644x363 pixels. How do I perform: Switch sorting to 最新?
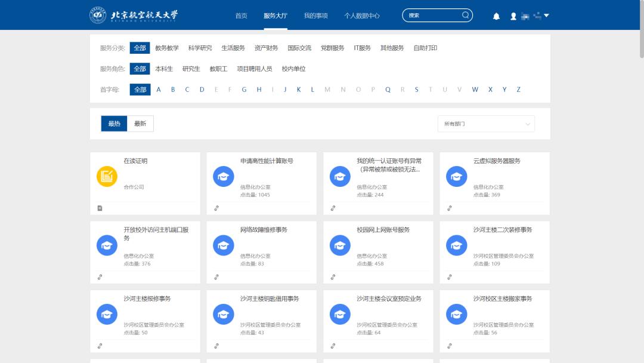click(x=141, y=124)
